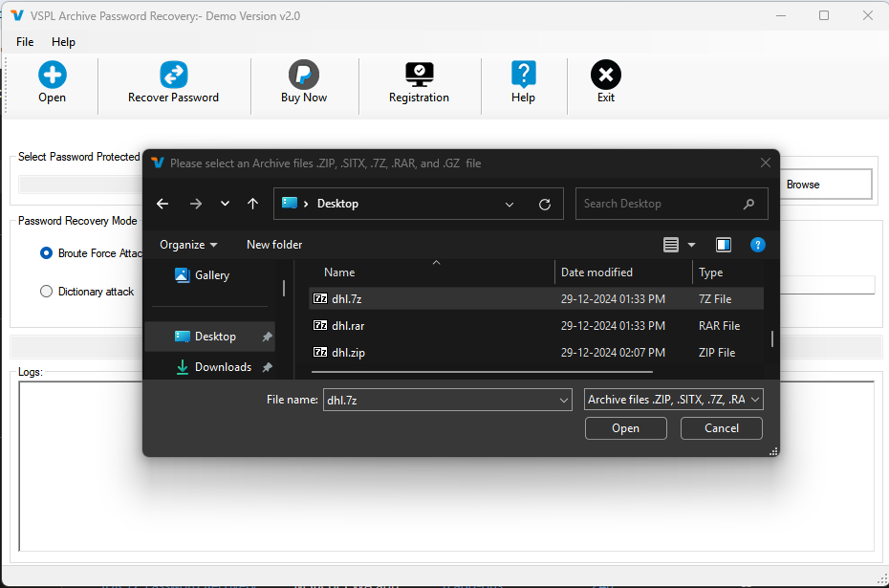Unpin Desktop from Quick access
The height and width of the screenshot is (588, 889).
tap(267, 337)
